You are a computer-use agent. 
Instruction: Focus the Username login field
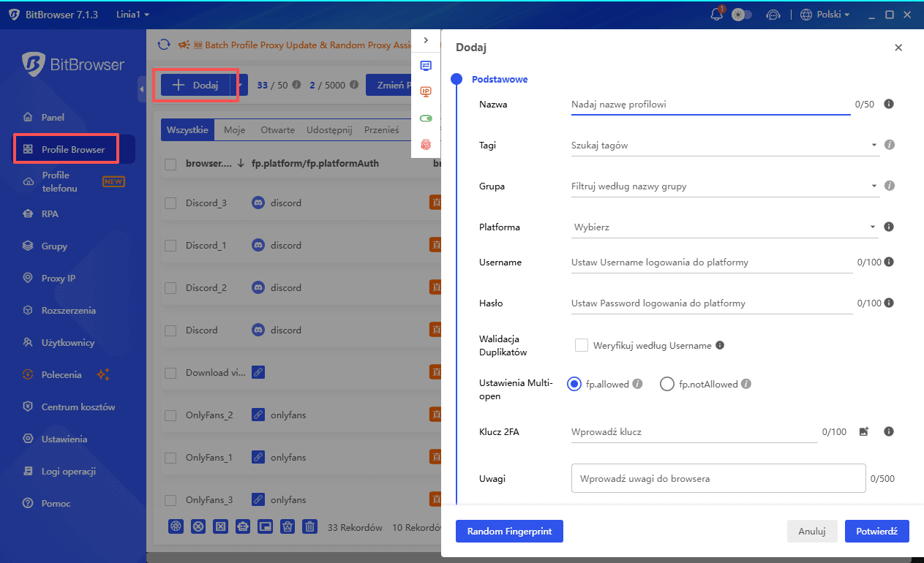click(712, 262)
